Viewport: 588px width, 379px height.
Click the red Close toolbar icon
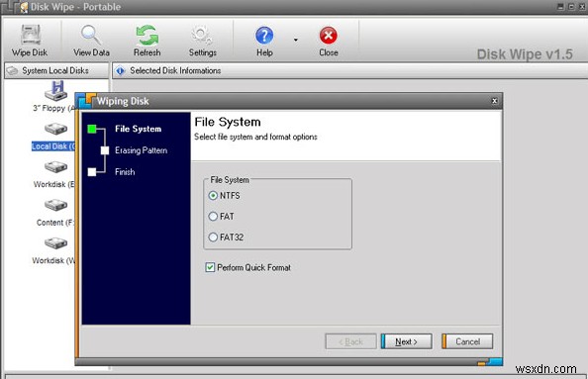coord(328,36)
